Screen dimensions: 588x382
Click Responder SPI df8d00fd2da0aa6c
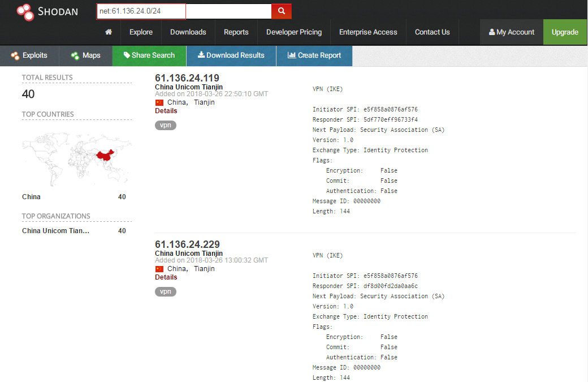(365, 286)
